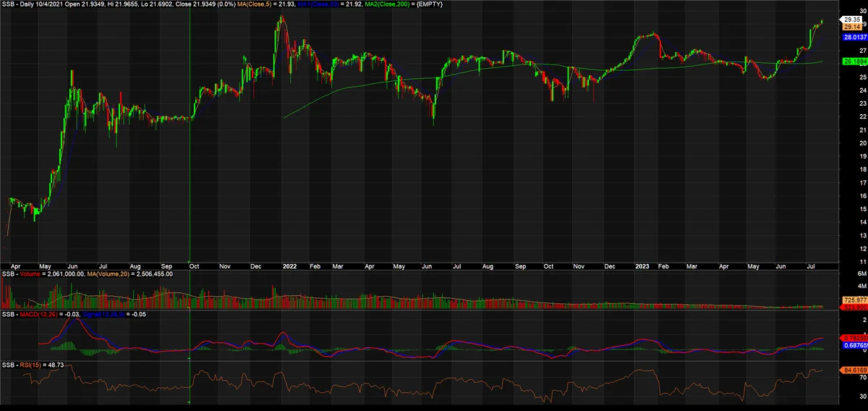The width and height of the screenshot is (868, 411).
Task: Click the orange 29.14 price tag
Action: click(851, 26)
